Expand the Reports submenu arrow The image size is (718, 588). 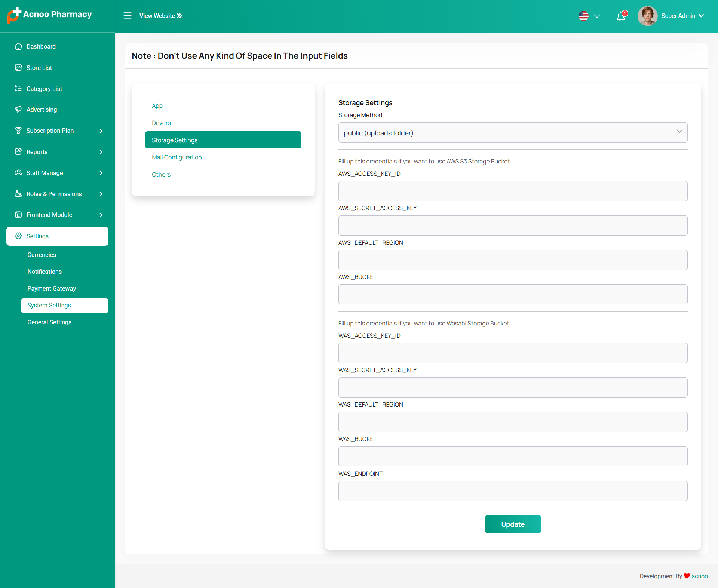(101, 152)
